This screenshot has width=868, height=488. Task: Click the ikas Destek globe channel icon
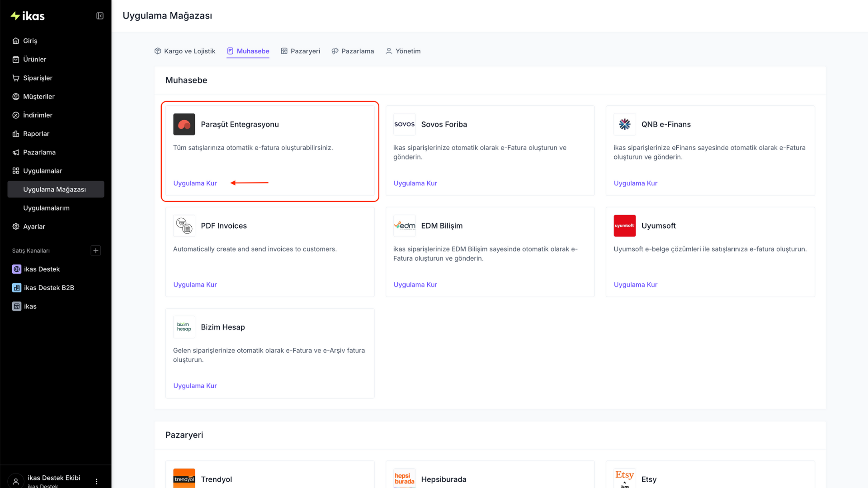click(17, 269)
